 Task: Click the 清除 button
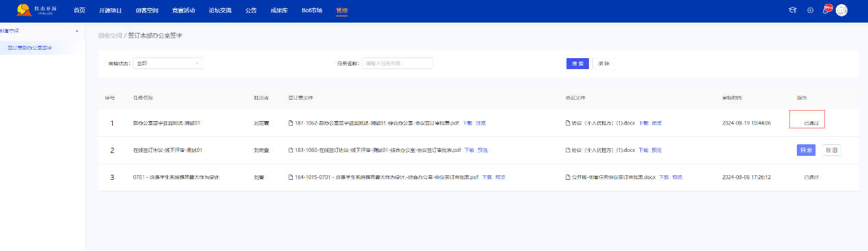604,64
